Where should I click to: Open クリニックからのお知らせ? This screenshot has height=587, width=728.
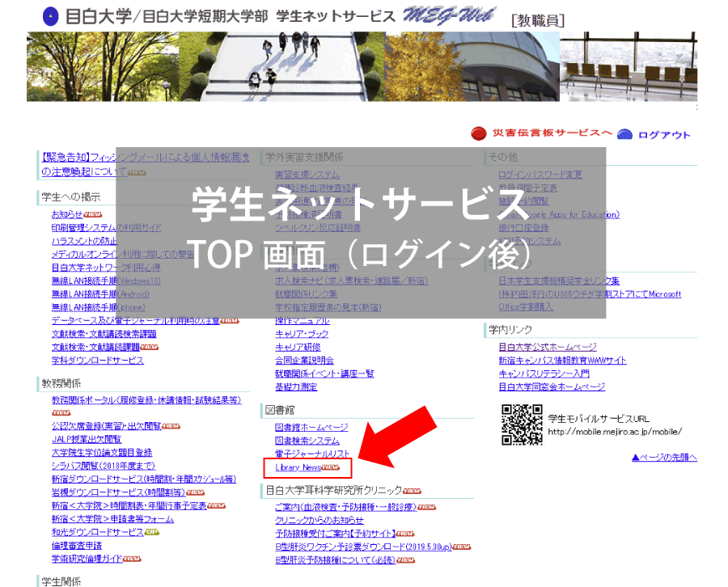[319, 520]
